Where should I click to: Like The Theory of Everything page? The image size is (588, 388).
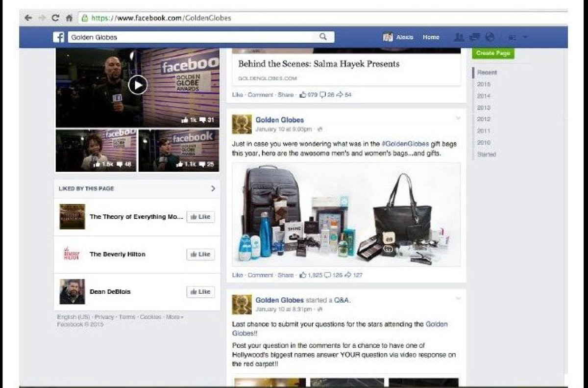(200, 217)
